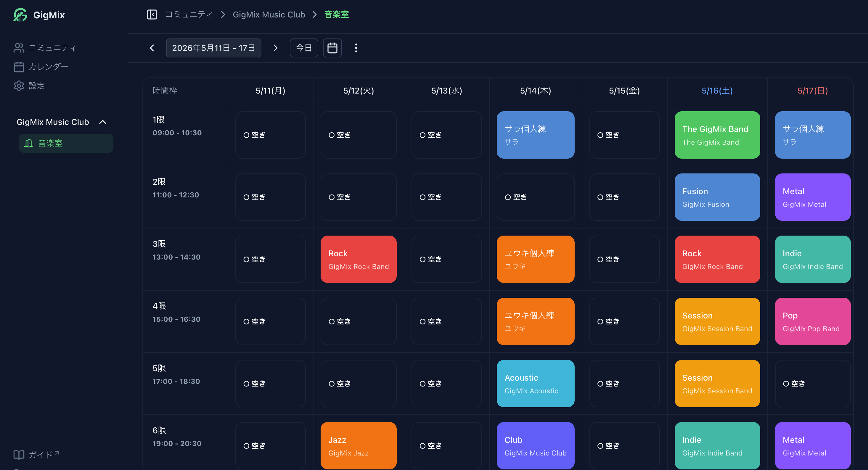Collapse the sidebar panel toggle icon
The width and height of the screenshot is (868, 470).
tap(152, 15)
